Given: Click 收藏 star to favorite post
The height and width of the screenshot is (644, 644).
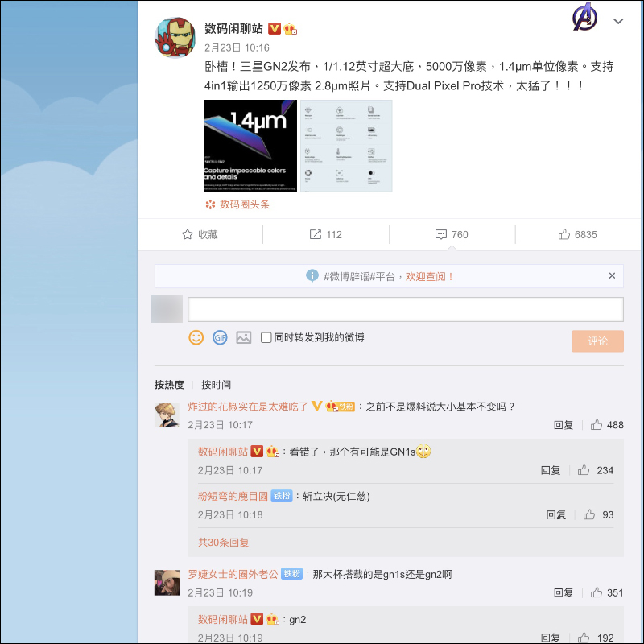Looking at the screenshot, I should (200, 234).
